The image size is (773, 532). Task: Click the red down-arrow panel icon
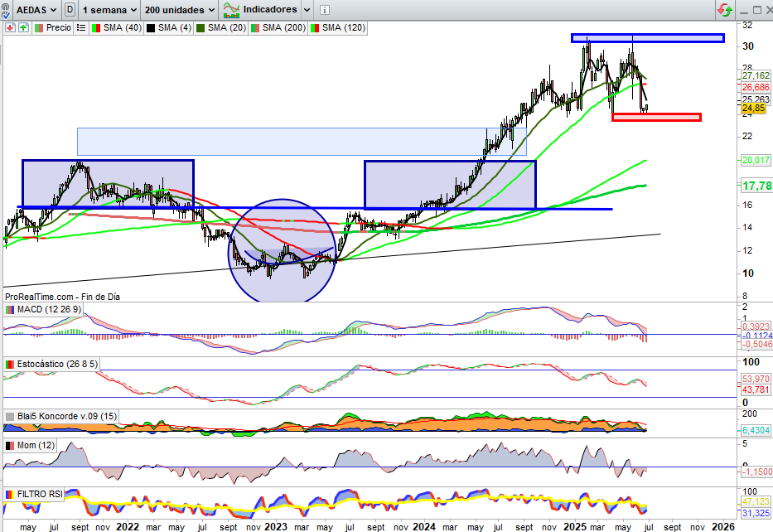[10, 27]
